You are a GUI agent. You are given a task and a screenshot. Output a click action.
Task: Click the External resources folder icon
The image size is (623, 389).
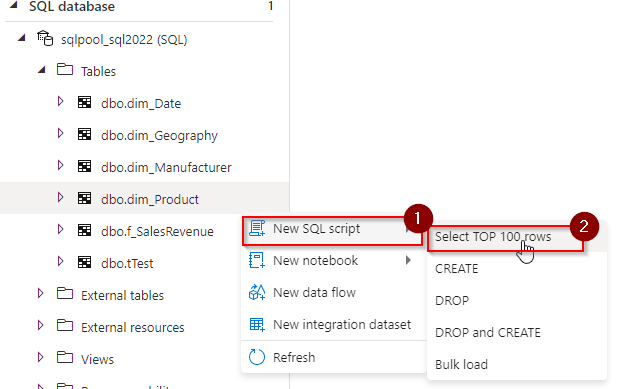[x=65, y=325]
